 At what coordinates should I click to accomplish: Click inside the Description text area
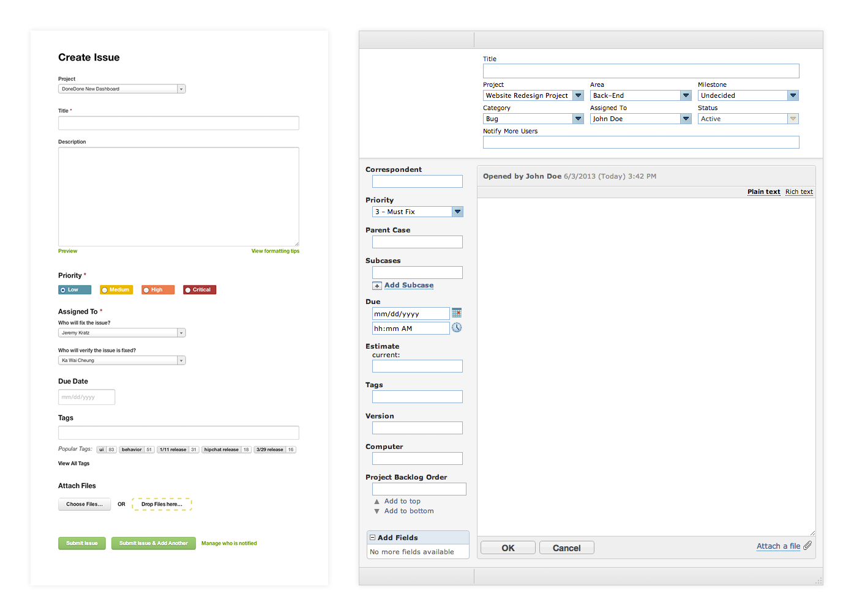(178, 196)
